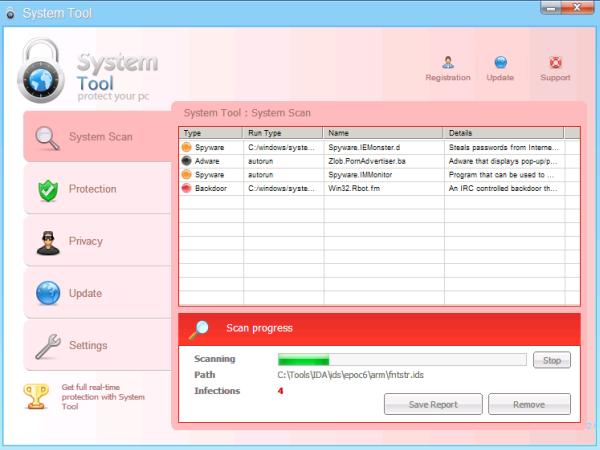Click the green shield Protection icon

click(48, 190)
